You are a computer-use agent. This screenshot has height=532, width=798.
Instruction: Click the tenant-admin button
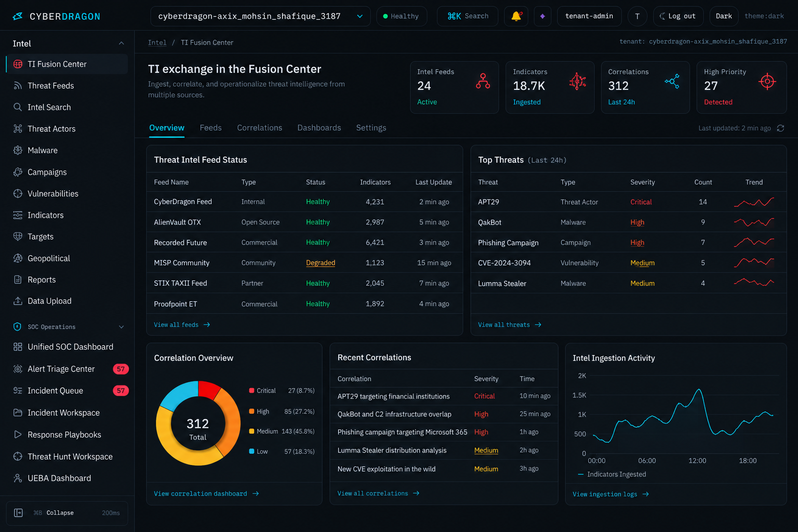(x=589, y=16)
